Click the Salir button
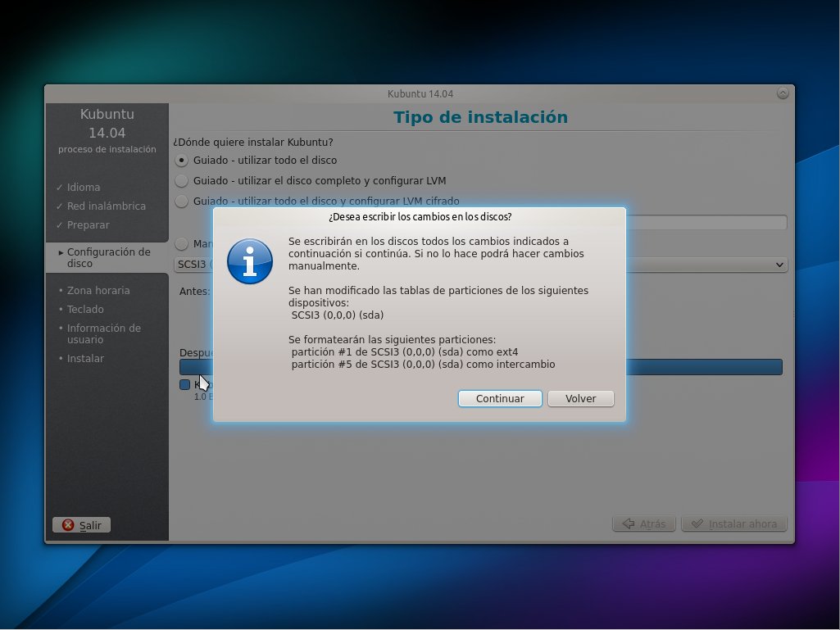 click(x=81, y=525)
